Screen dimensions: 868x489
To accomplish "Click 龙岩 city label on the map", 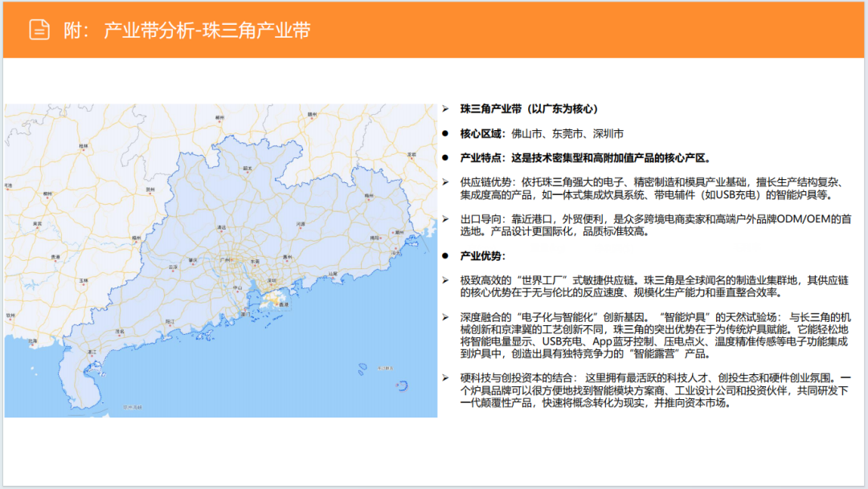I will pyautogui.click(x=411, y=155).
